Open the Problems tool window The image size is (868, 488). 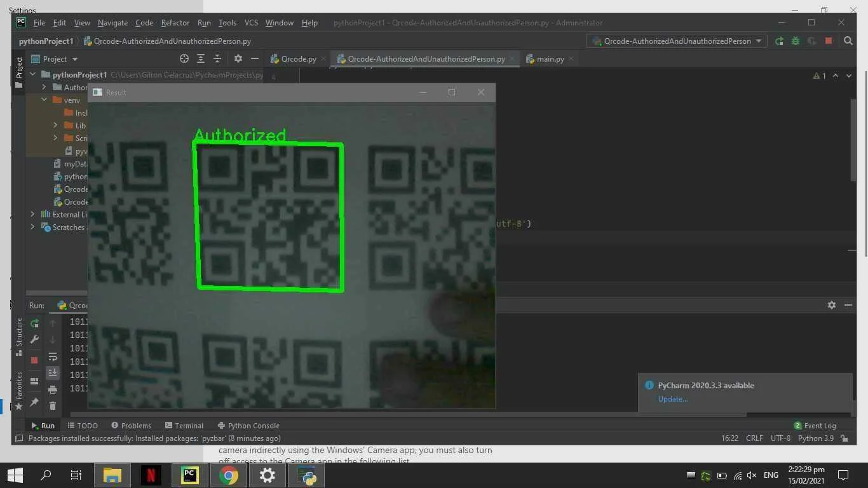coord(131,426)
